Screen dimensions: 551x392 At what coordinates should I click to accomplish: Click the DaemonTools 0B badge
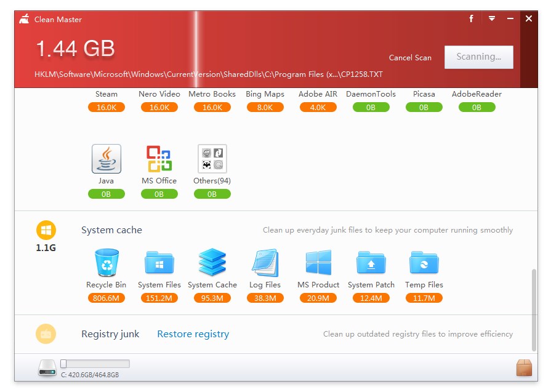tap(371, 107)
